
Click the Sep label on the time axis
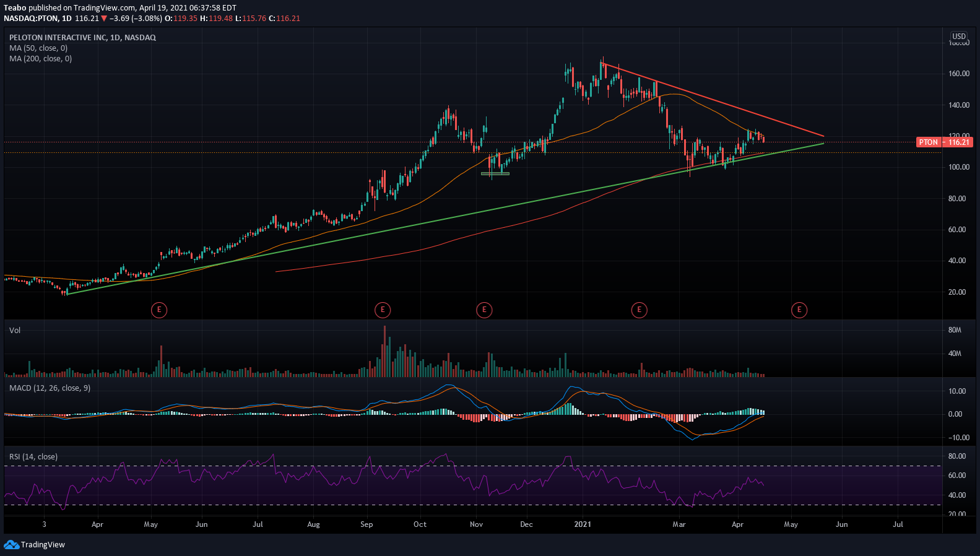pyautogui.click(x=366, y=524)
